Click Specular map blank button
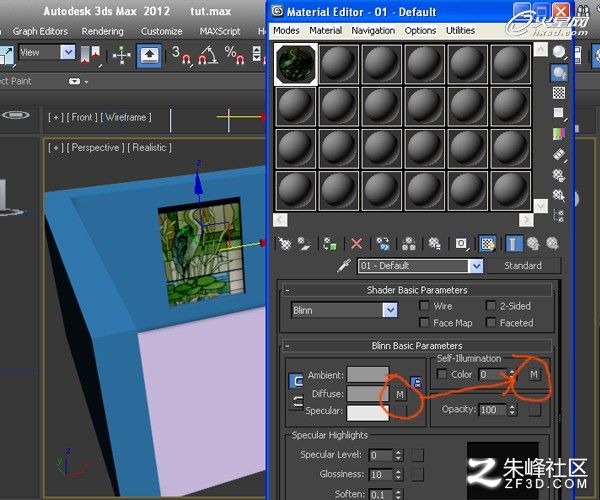The image size is (600, 500). click(x=400, y=411)
